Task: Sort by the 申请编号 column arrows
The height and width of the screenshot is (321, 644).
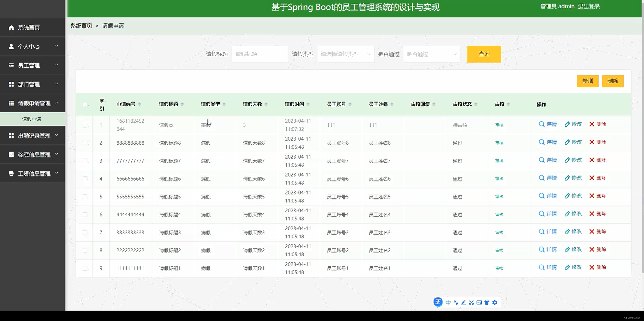Action: [x=140, y=104]
